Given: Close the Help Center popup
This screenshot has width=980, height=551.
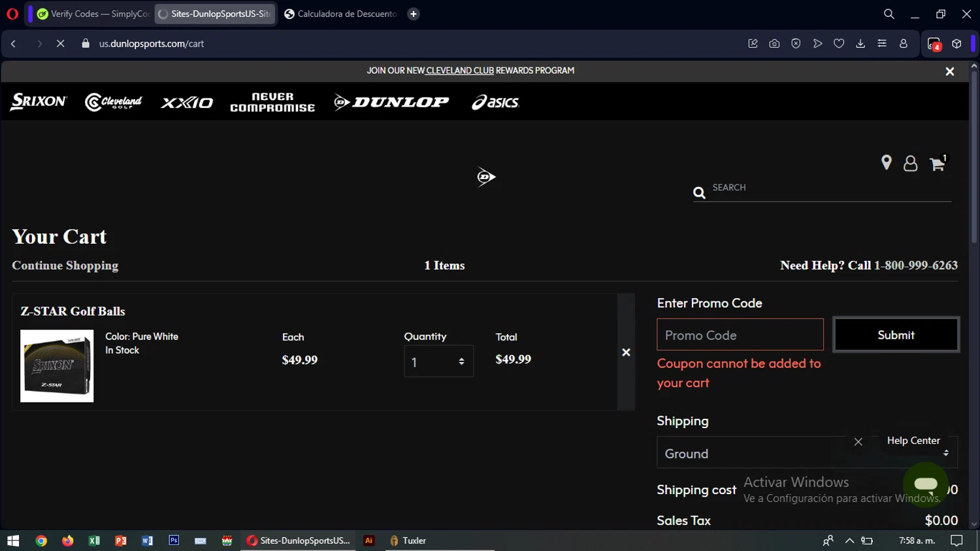Looking at the screenshot, I should click(858, 442).
